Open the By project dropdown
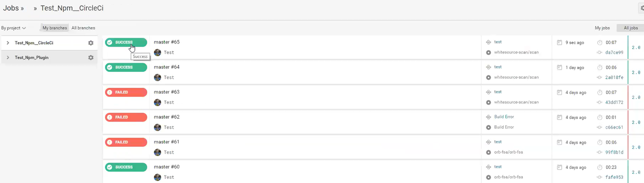This screenshot has height=183, width=644. click(x=13, y=28)
